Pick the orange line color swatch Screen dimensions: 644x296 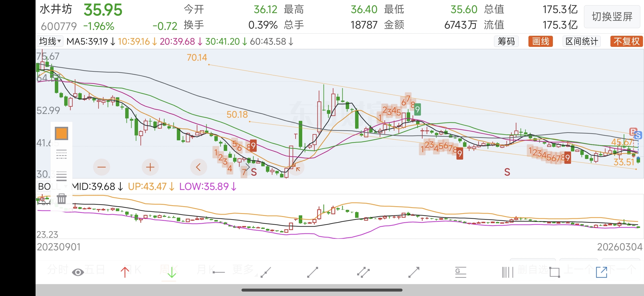pyautogui.click(x=61, y=133)
